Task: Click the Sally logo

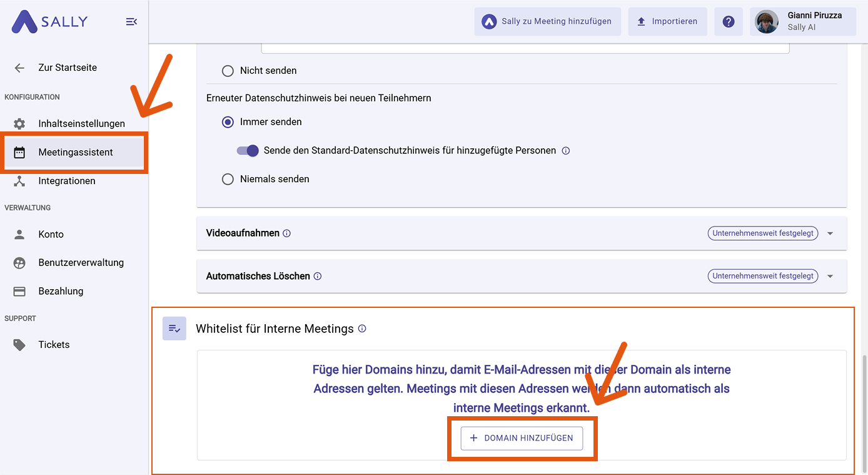Action: 50,22
